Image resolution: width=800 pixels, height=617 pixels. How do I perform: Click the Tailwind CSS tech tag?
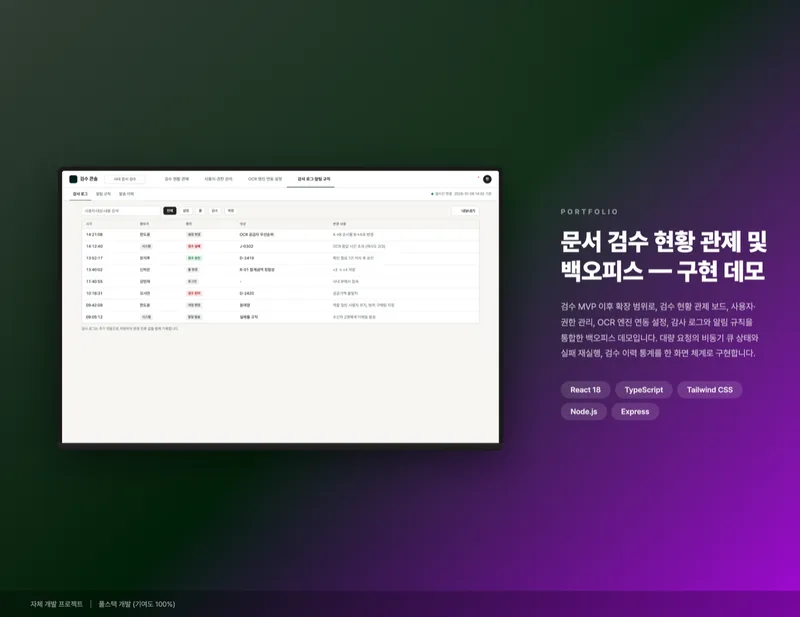[709, 390]
